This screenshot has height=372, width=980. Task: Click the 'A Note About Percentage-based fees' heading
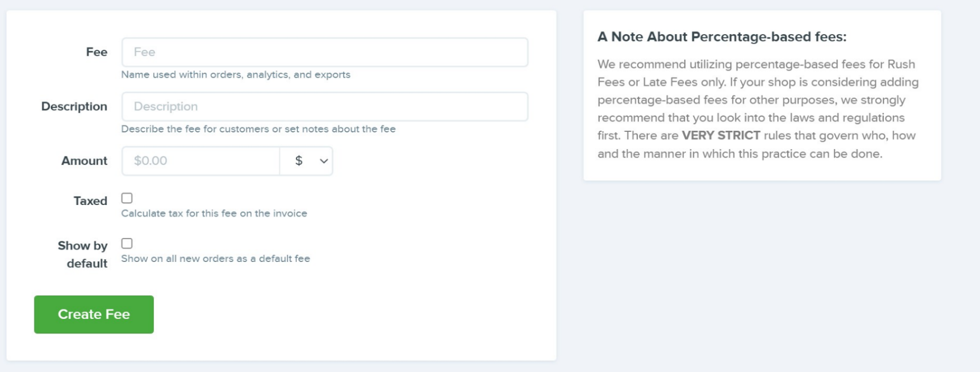tap(722, 37)
